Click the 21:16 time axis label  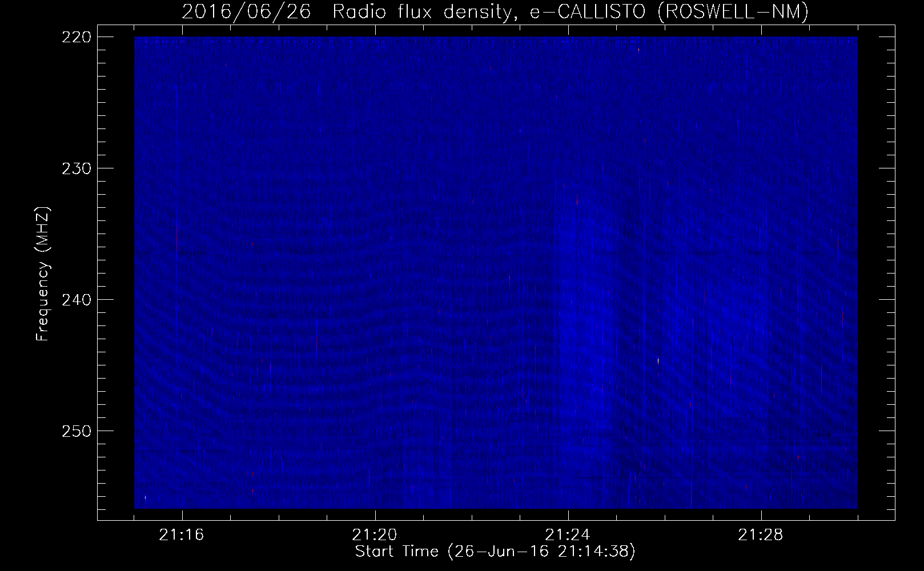[x=182, y=535]
